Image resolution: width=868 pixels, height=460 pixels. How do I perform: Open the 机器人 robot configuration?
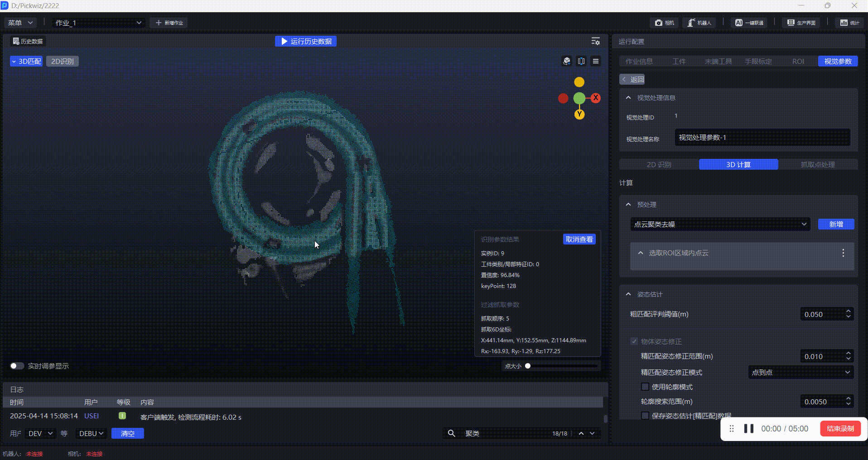699,23
